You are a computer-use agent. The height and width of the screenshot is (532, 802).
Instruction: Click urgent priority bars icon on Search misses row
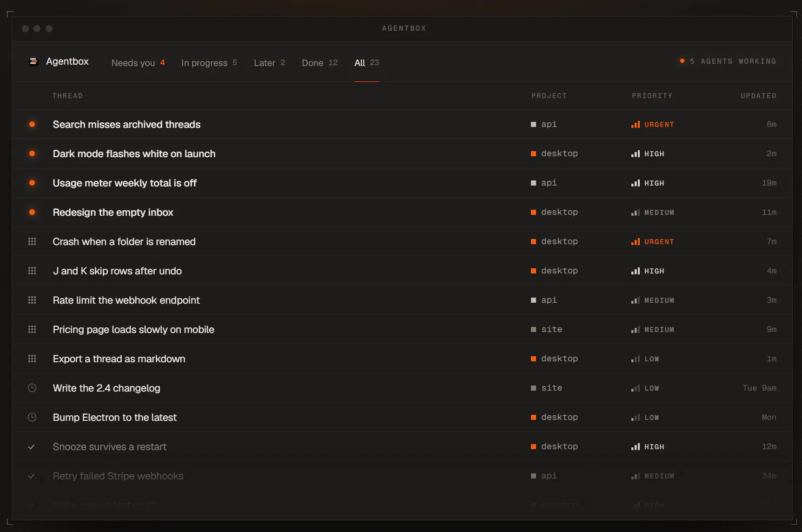pyautogui.click(x=636, y=125)
